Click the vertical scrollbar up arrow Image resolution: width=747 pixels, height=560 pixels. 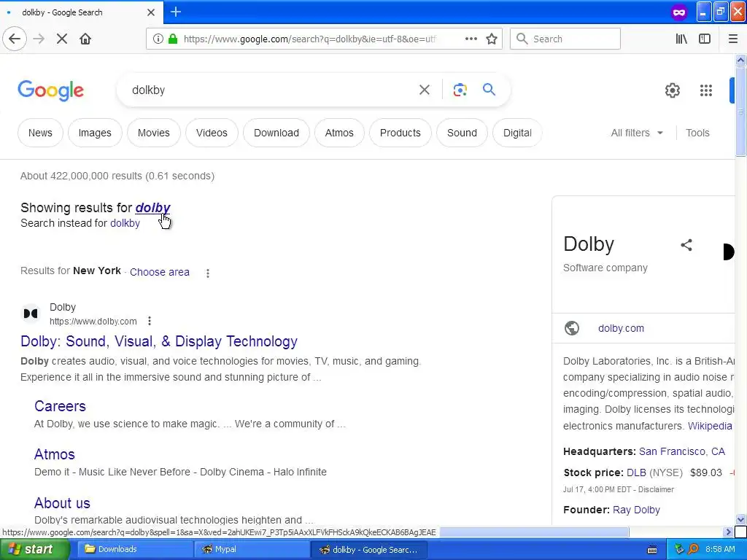(741, 60)
